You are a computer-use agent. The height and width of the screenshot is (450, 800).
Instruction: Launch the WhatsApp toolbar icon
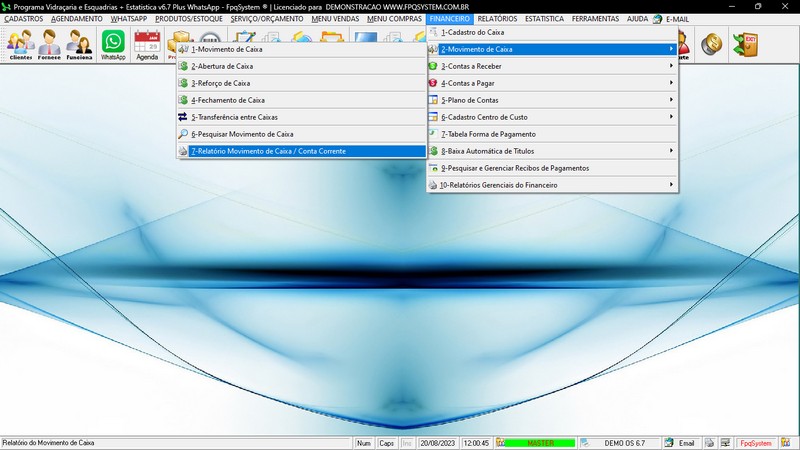coord(113,44)
